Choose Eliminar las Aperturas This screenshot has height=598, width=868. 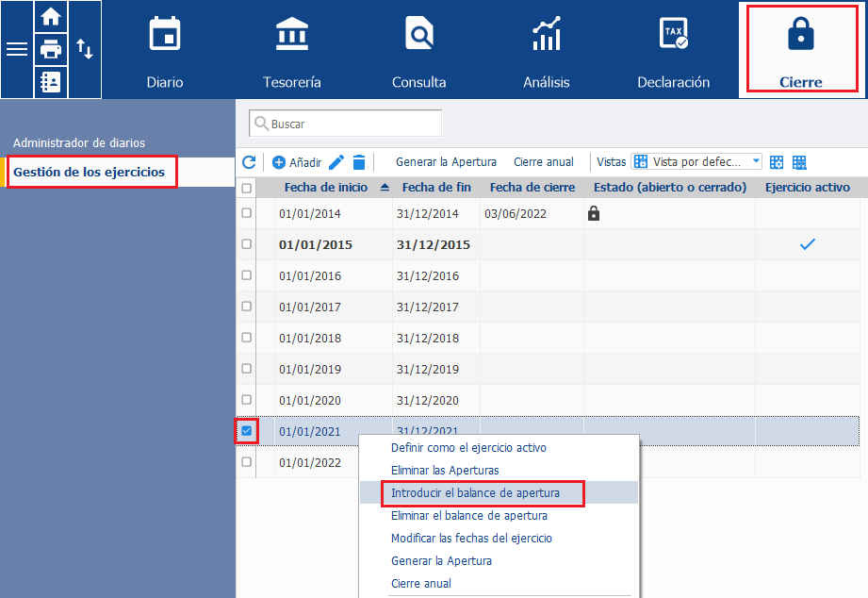[x=445, y=471]
